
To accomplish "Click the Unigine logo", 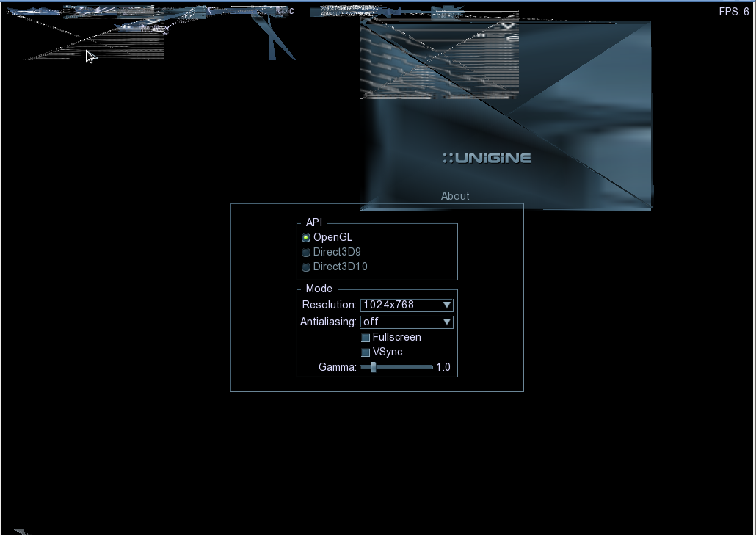I will click(487, 158).
